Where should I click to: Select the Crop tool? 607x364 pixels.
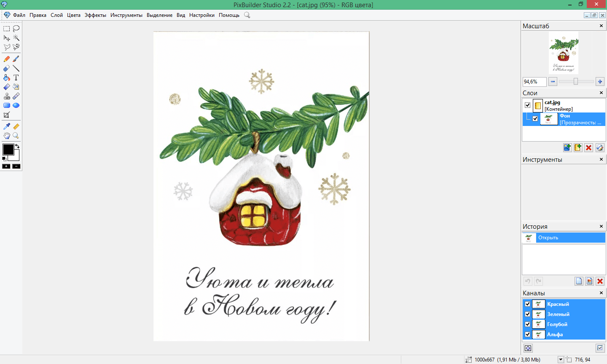click(x=7, y=115)
